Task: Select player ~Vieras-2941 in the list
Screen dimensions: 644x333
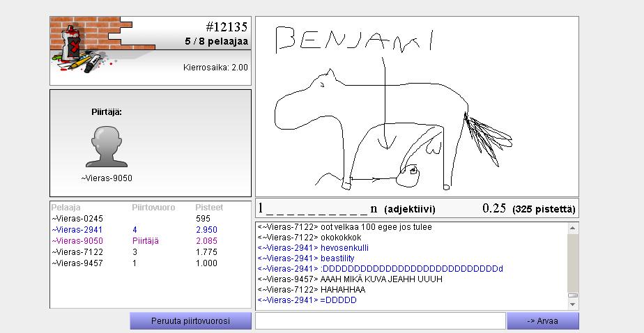Action: 151,230
